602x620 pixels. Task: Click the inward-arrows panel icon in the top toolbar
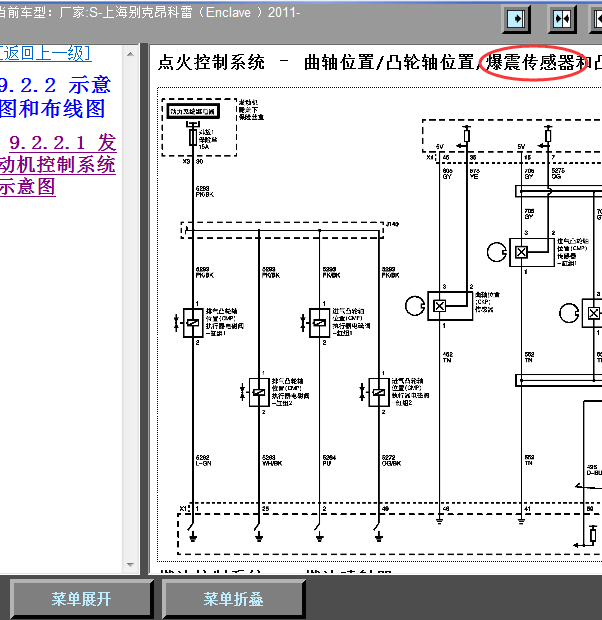[x=562, y=19]
